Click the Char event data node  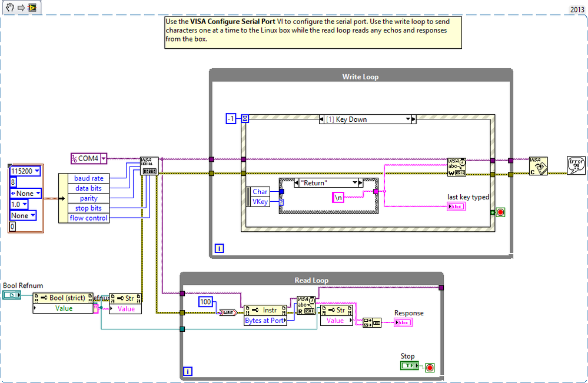point(260,192)
